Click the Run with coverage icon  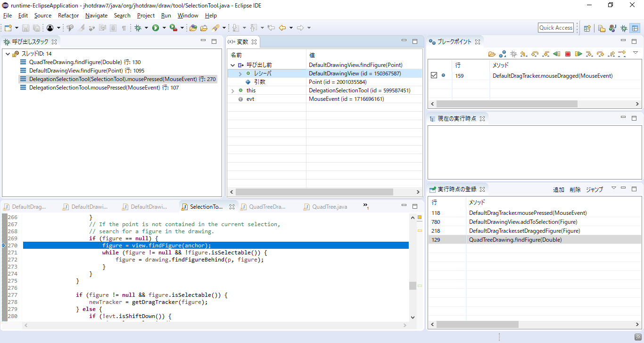pyautogui.click(x=173, y=28)
